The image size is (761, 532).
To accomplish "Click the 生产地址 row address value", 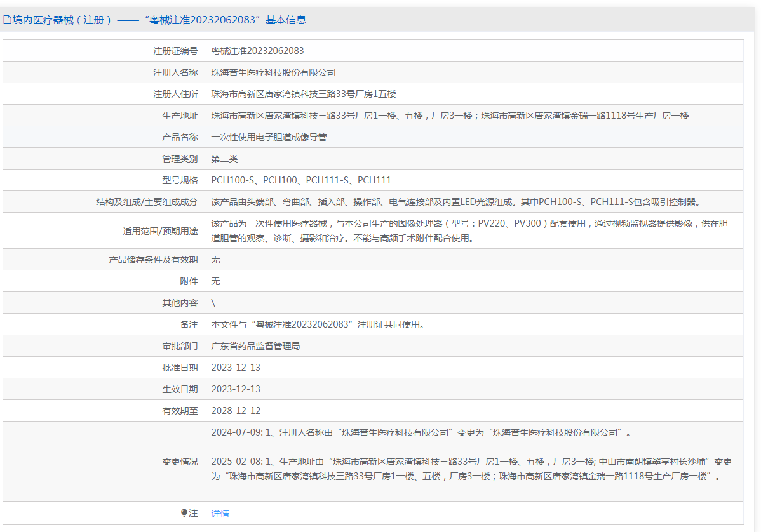I will point(450,116).
